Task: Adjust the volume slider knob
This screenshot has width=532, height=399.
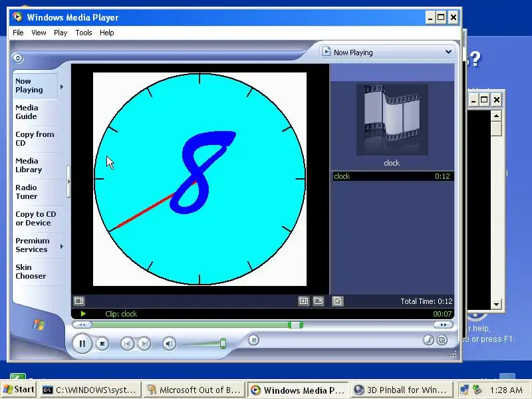Action: 223,343
